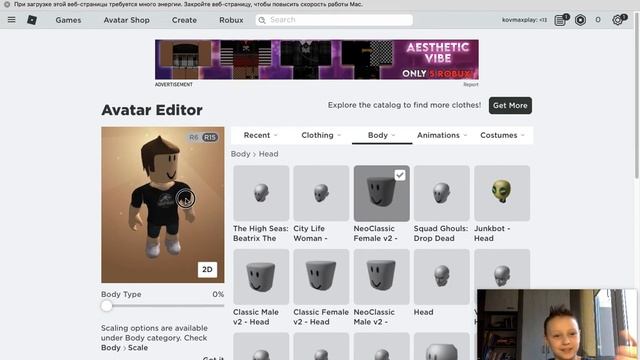
Task: Toggle avatar preview to 2D
Action: pyautogui.click(x=207, y=269)
